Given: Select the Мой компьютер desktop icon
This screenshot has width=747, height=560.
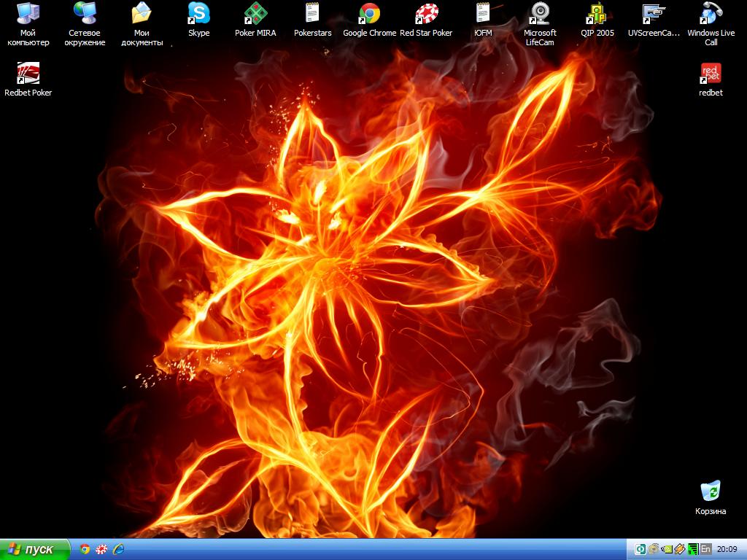Looking at the screenshot, I should click(x=28, y=14).
